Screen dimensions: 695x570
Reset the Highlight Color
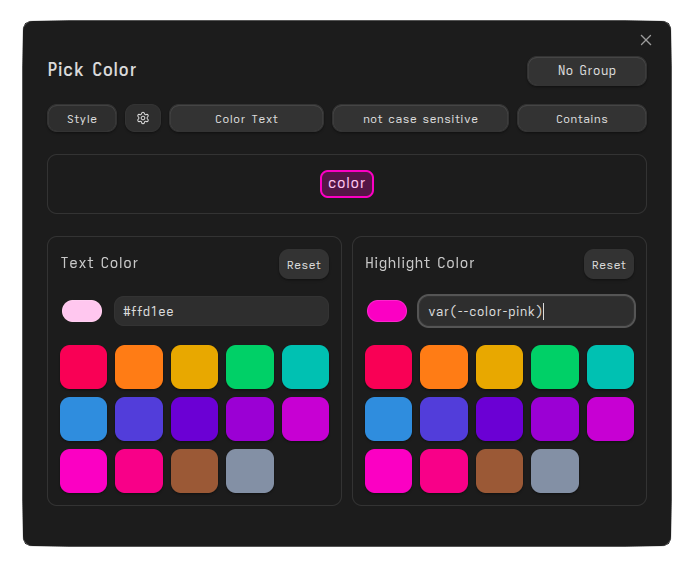click(609, 265)
